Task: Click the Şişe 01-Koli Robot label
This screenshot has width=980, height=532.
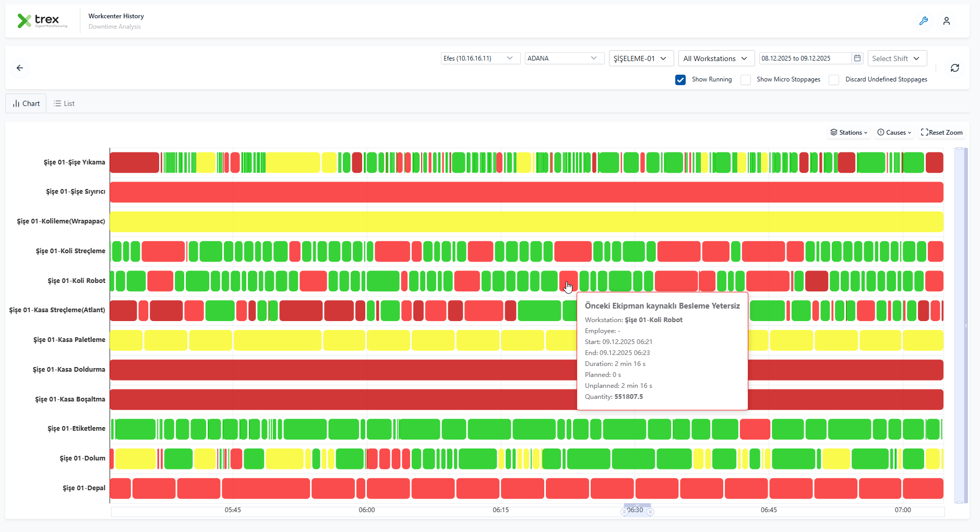Action: point(77,281)
